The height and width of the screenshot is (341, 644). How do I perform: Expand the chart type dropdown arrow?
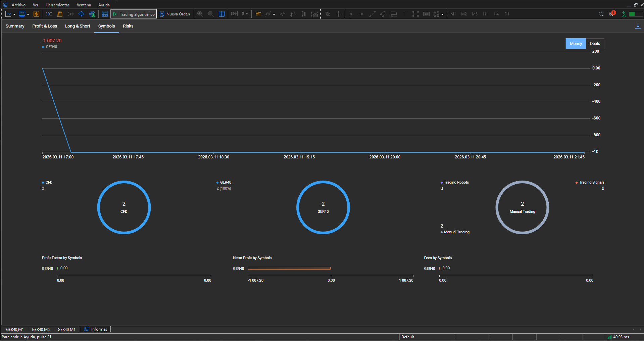(x=14, y=14)
